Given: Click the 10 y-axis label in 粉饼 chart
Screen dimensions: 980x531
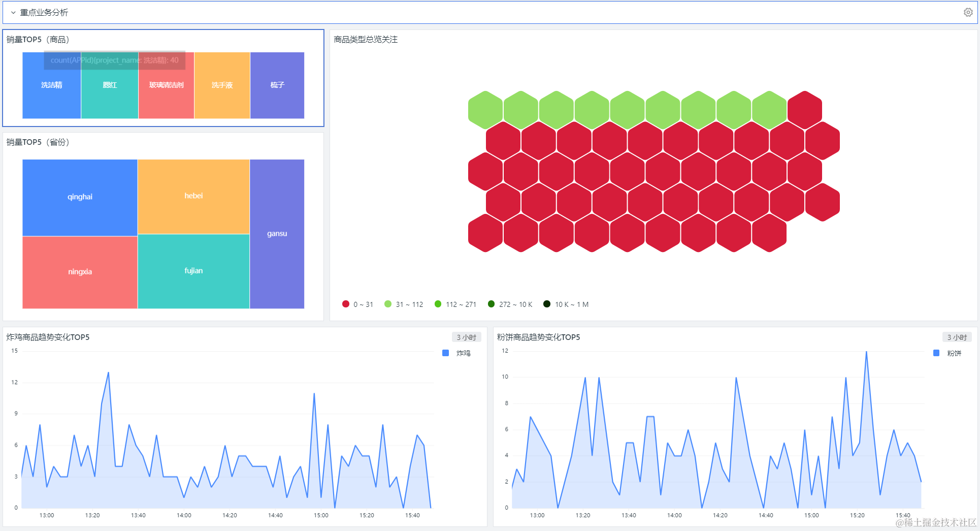Looking at the screenshot, I should 505,377.
